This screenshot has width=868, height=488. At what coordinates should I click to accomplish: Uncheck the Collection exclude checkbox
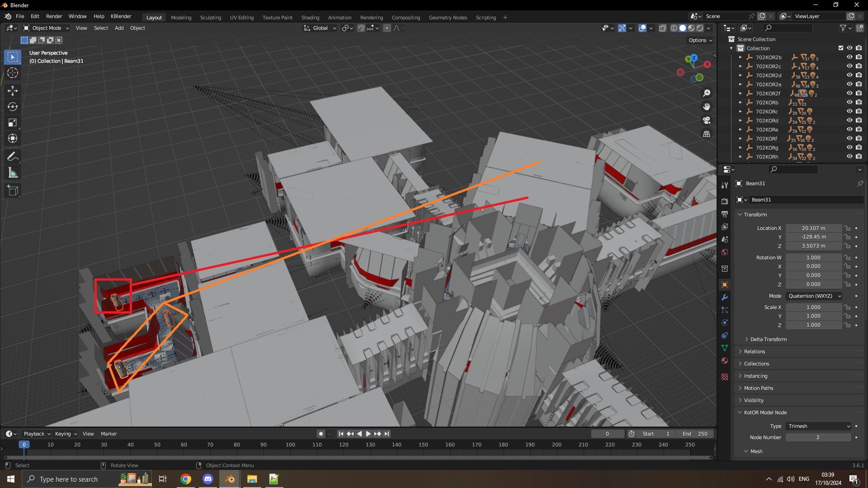pyautogui.click(x=840, y=48)
